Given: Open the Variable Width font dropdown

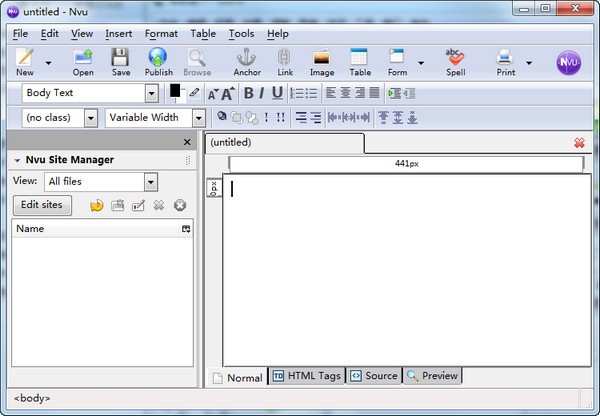Looking at the screenshot, I should point(199,118).
